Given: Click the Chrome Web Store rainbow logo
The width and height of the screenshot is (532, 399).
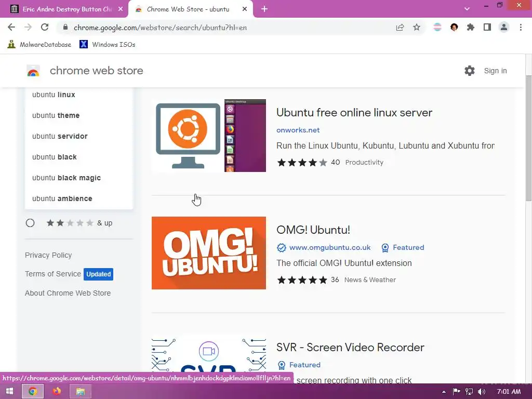Looking at the screenshot, I should (x=33, y=71).
